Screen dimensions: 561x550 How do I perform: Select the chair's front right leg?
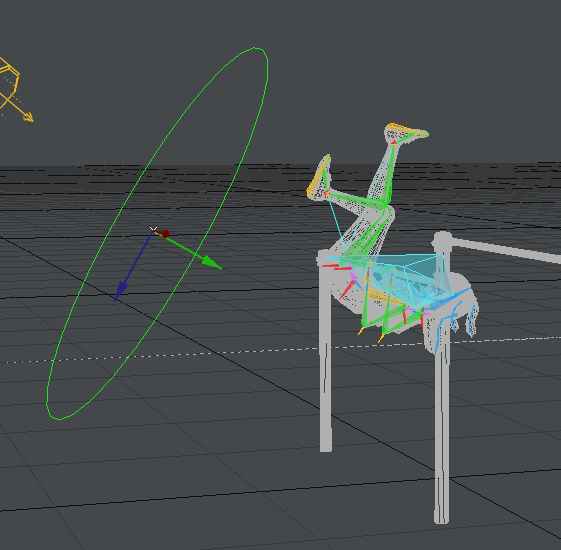click(442, 429)
